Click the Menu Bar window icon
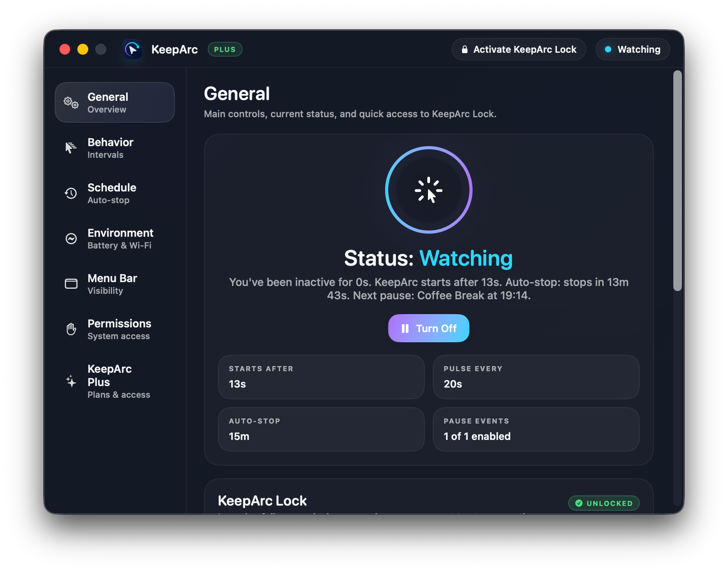728x572 pixels. click(71, 284)
